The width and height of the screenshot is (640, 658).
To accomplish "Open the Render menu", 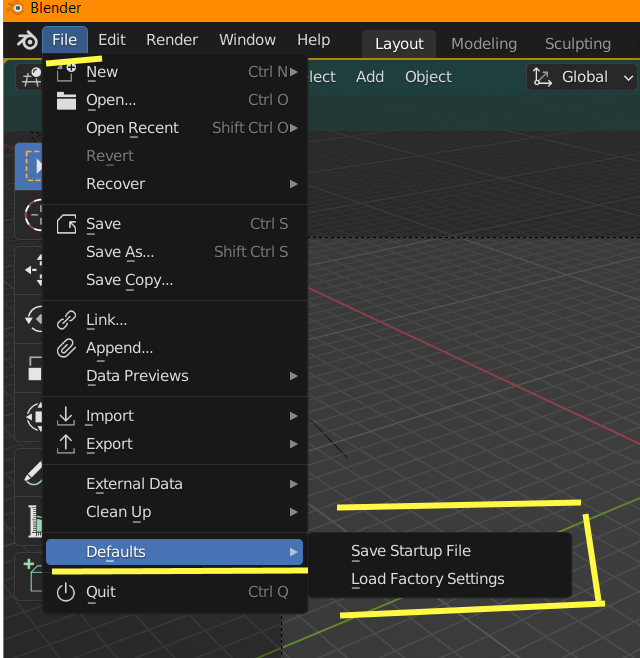I will coord(172,40).
